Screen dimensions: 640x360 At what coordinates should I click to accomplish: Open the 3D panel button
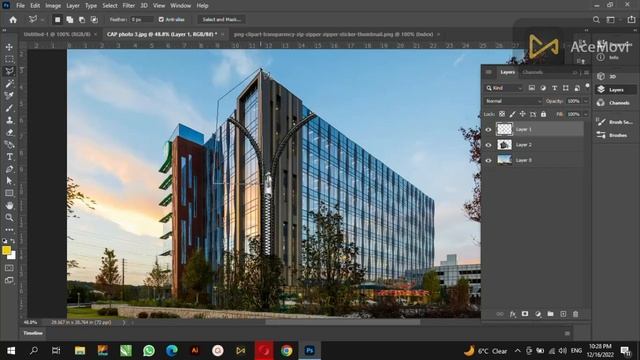pyautogui.click(x=612, y=77)
